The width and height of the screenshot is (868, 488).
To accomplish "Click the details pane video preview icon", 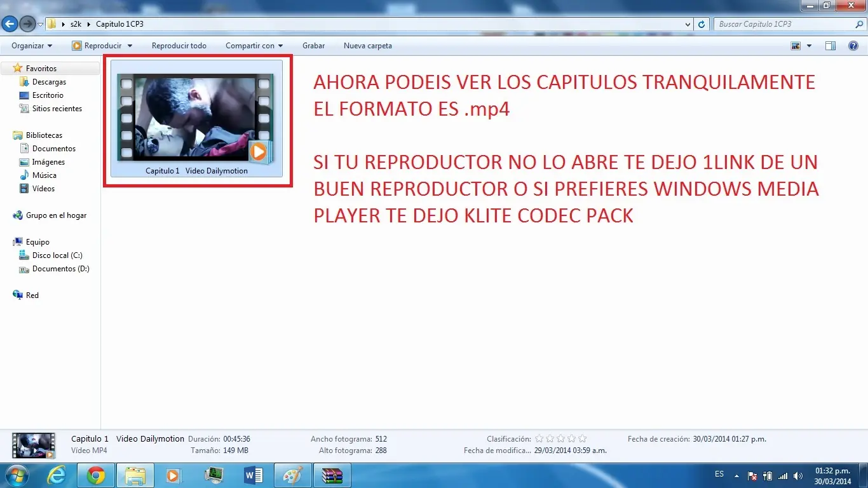I will point(34,445).
